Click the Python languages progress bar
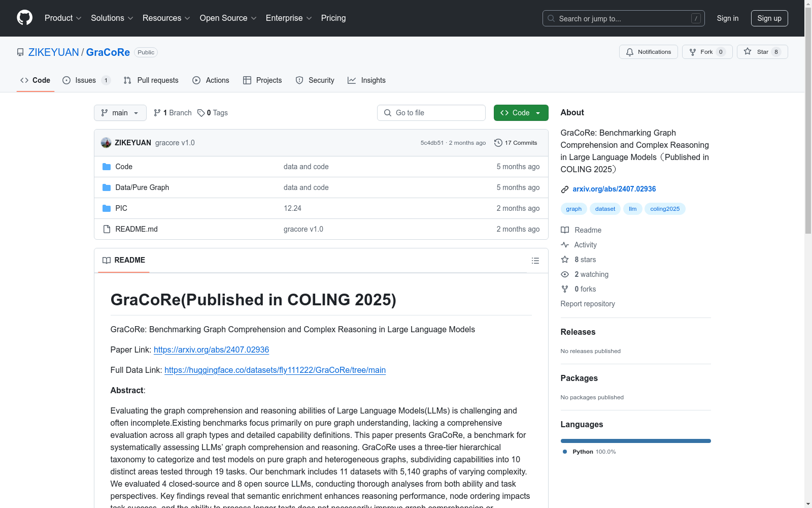Image resolution: width=812 pixels, height=508 pixels. (x=635, y=441)
